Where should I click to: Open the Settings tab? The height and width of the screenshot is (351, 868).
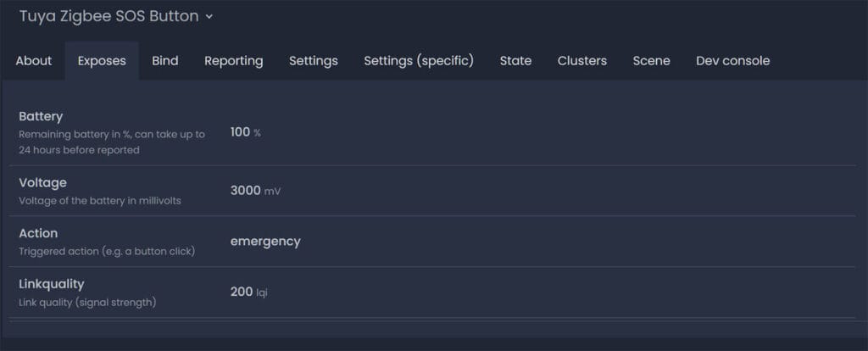(314, 61)
